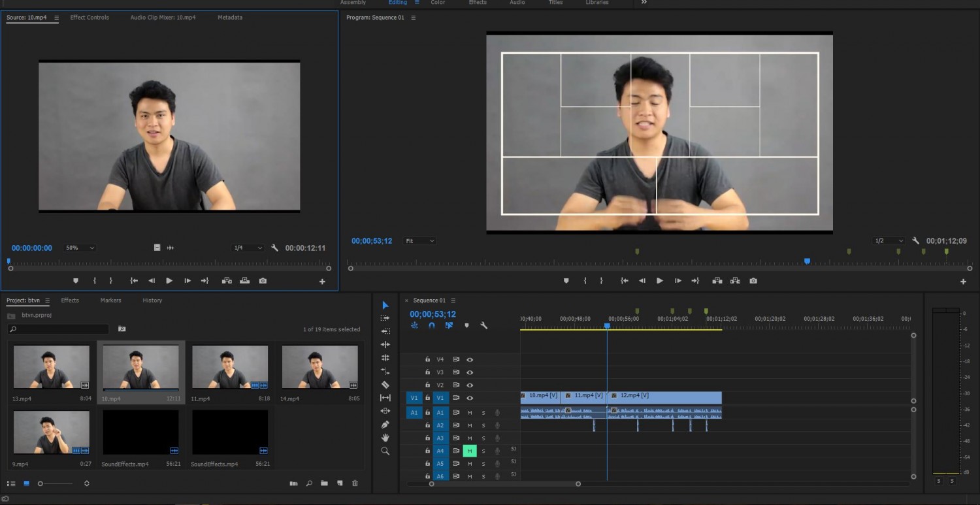
Task: Solo audio track A2
Action: coord(483,425)
